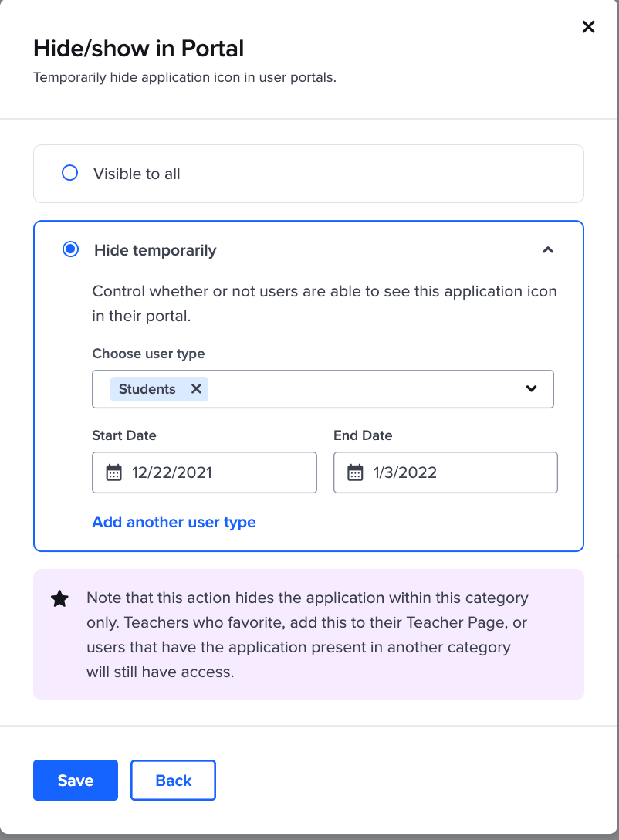This screenshot has height=840, width=619.
Task: Close the Hide/show in Portal dialog
Action: pyautogui.click(x=588, y=27)
